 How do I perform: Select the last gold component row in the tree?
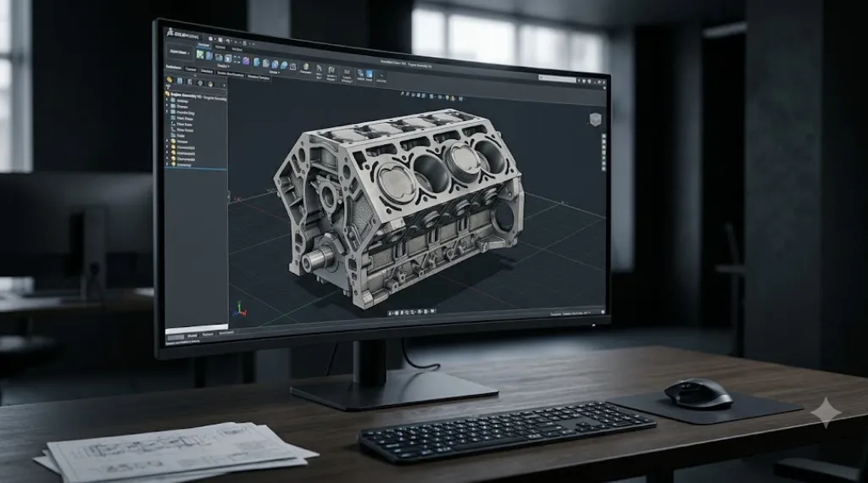click(x=180, y=164)
